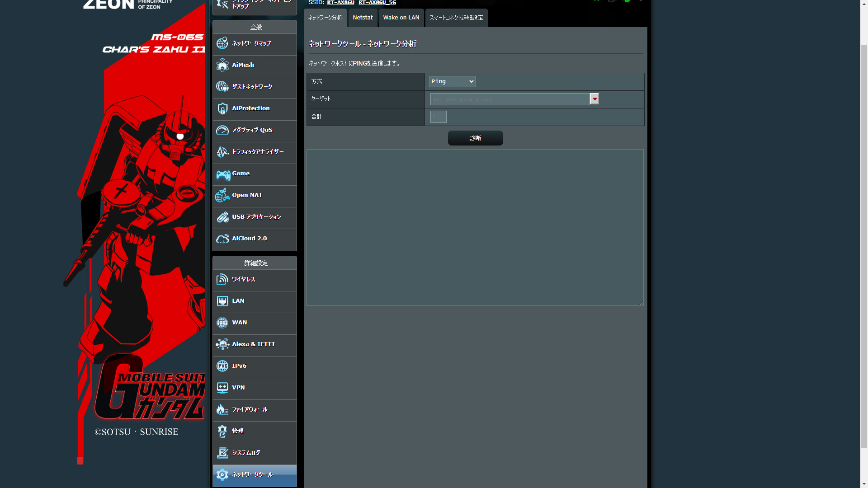The width and height of the screenshot is (868, 488).
Task: Open the Game controller icon
Action: pos(223,174)
